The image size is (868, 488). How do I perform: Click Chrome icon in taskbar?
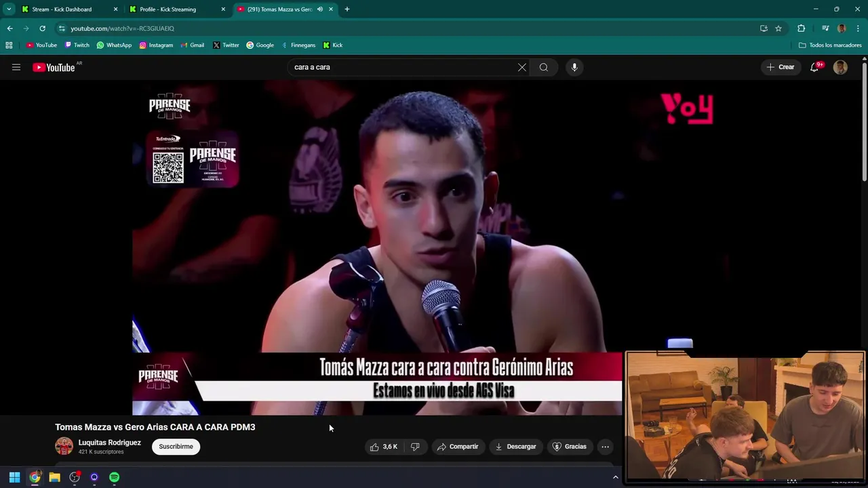[35, 478]
